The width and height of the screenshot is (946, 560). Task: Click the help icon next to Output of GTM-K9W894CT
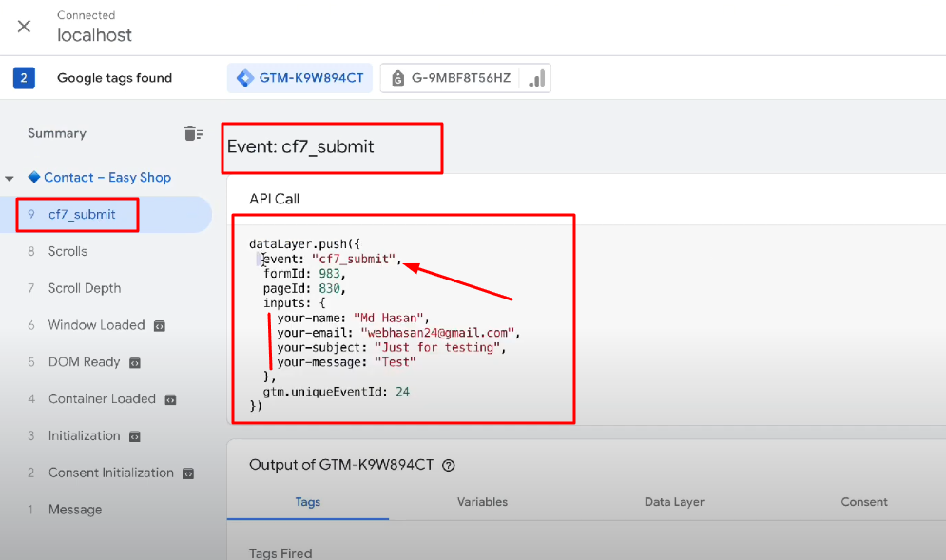coord(448,465)
